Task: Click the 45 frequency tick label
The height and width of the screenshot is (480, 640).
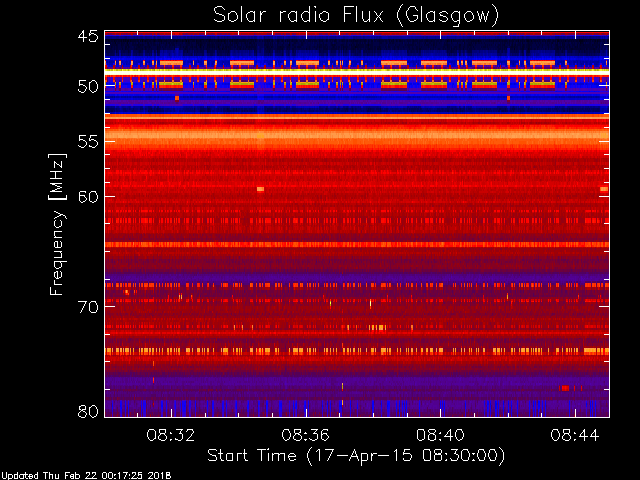Action: 88,36
